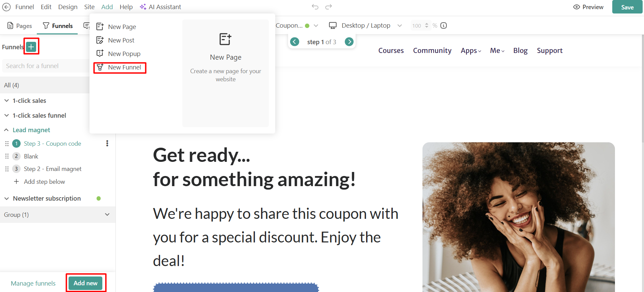Go to previous funnel step arrow

pyautogui.click(x=294, y=42)
